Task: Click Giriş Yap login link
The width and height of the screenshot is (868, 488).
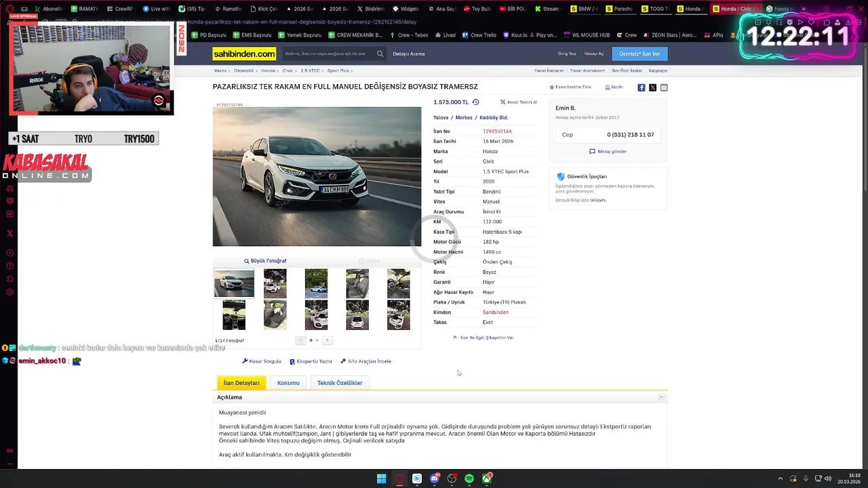Action: click(567, 54)
